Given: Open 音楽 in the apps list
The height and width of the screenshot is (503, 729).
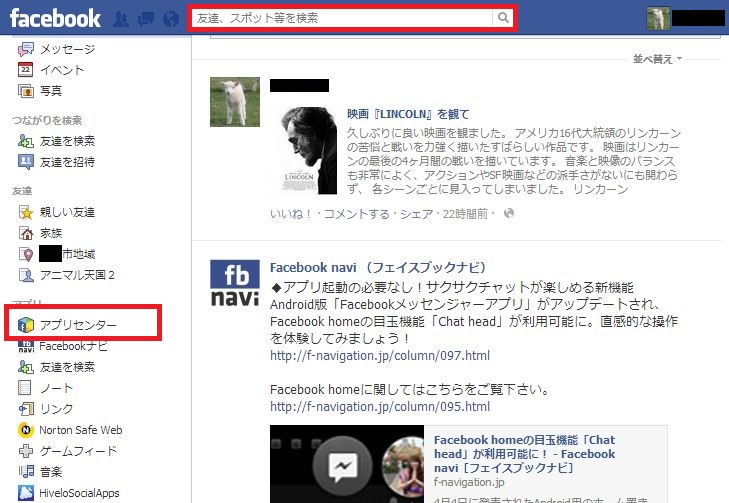Looking at the screenshot, I should (51, 472).
